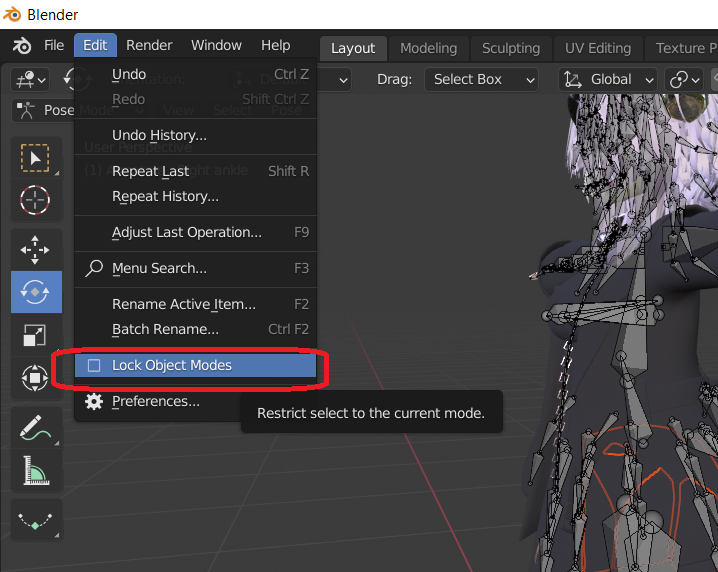The height and width of the screenshot is (572, 718).
Task: Open the Window menu
Action: 216,45
